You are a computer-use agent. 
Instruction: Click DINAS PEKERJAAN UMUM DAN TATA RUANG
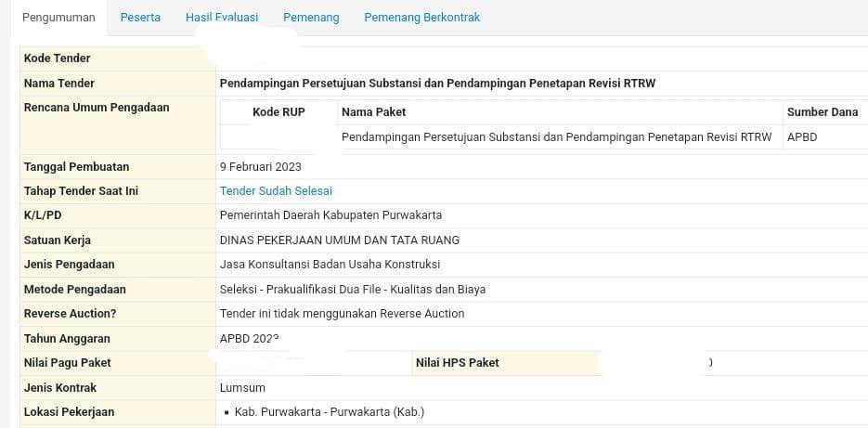[x=340, y=240]
